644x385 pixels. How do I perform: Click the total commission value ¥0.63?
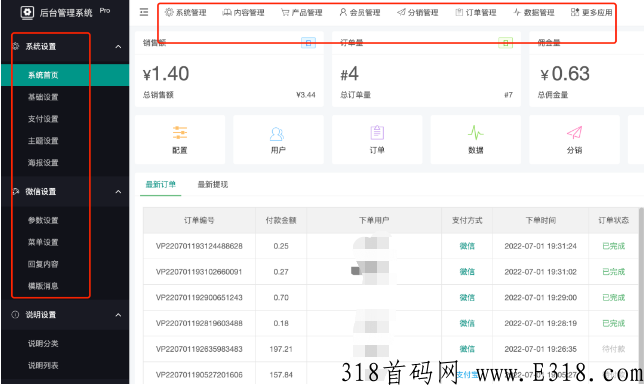[565, 74]
